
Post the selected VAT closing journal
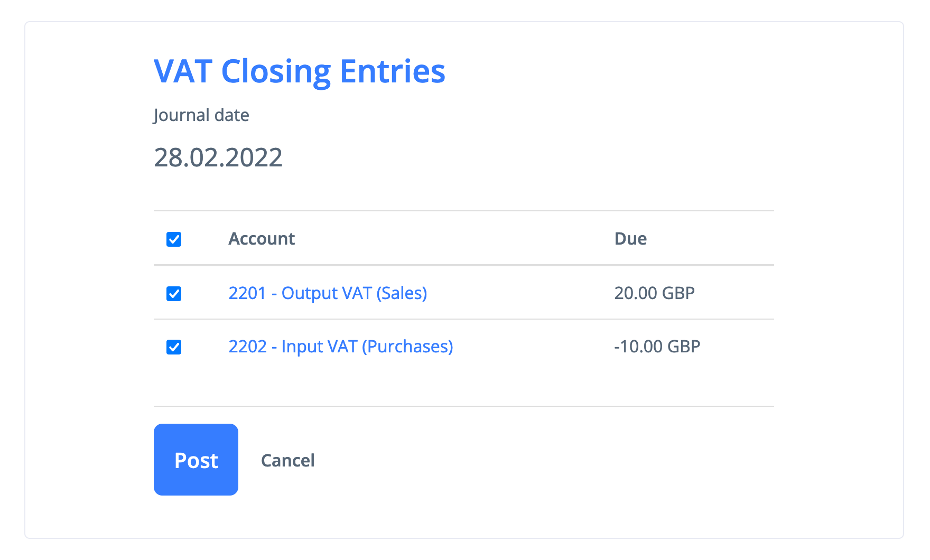[x=196, y=460]
